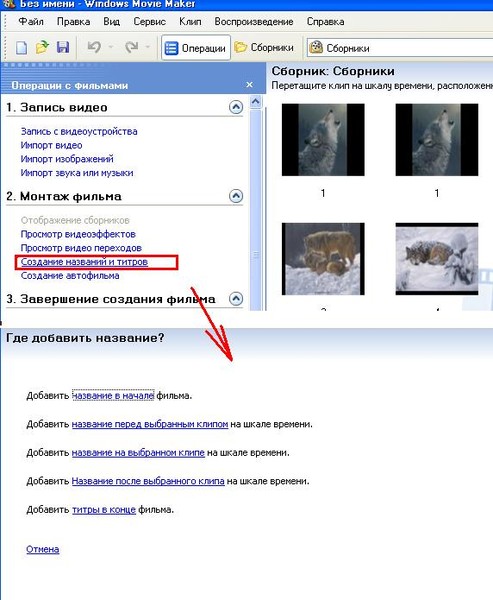Collapse the Запись видео section

pos(236,107)
